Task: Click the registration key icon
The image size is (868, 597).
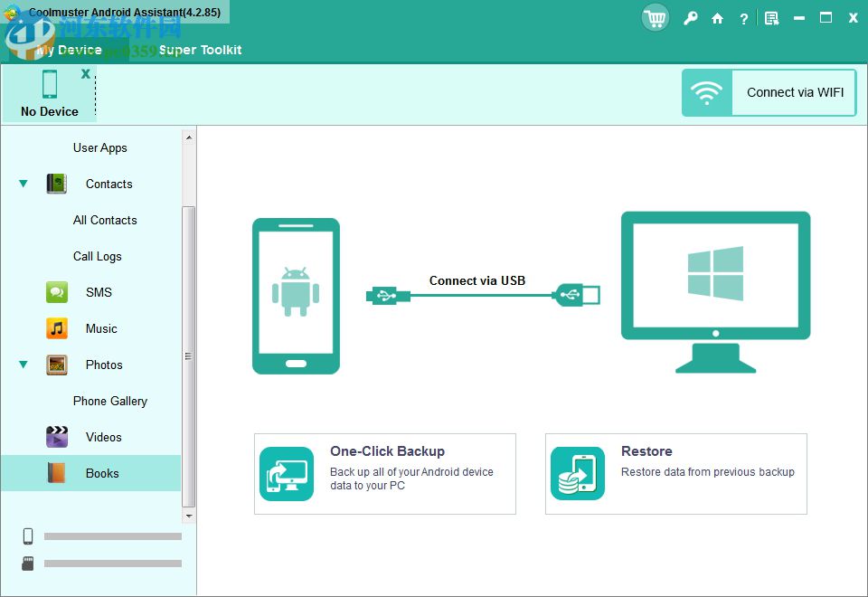Action: (690, 17)
